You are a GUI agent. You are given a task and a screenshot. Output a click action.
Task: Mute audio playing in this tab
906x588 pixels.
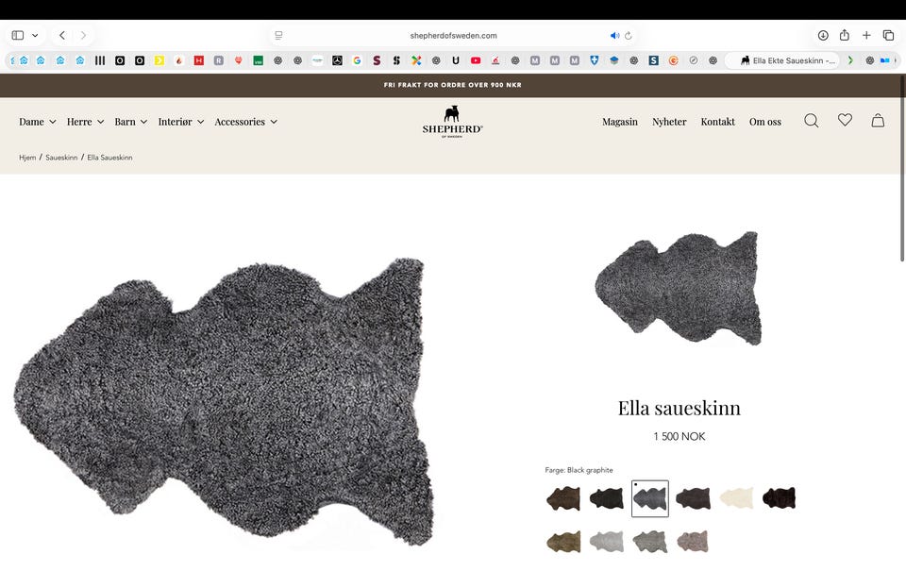point(614,35)
